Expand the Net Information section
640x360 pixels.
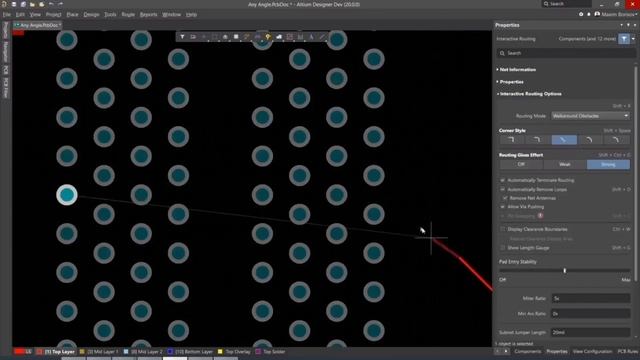(x=517, y=70)
